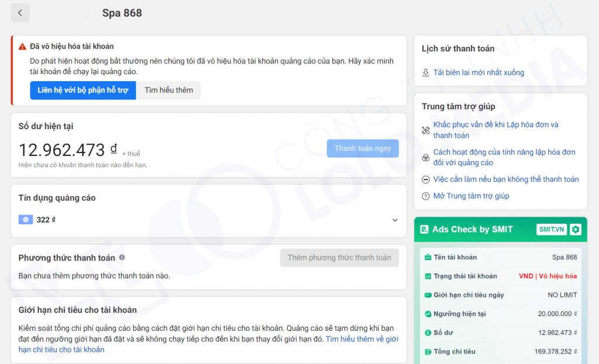
Task: Select the current balance amount 12.962.473
Action: [61, 150]
